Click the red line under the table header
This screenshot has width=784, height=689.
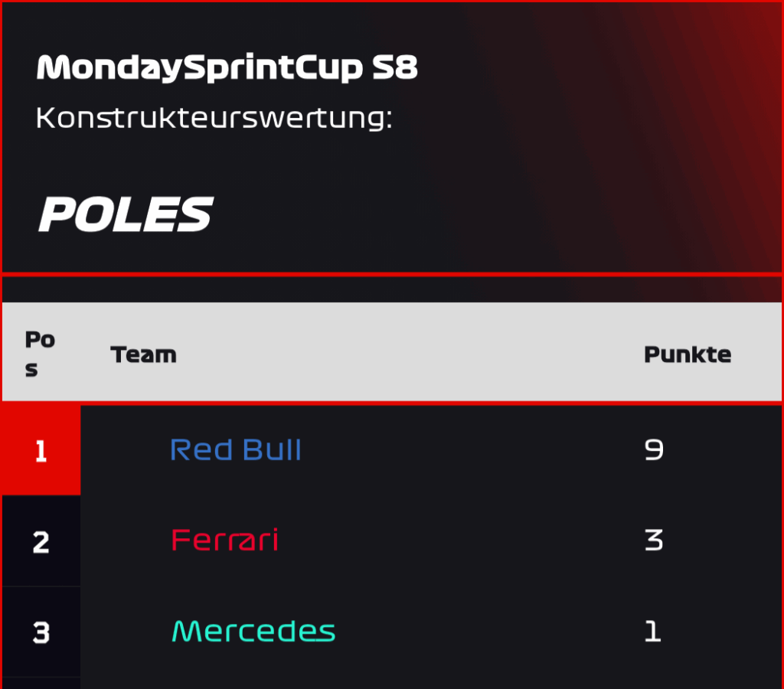[391, 403]
